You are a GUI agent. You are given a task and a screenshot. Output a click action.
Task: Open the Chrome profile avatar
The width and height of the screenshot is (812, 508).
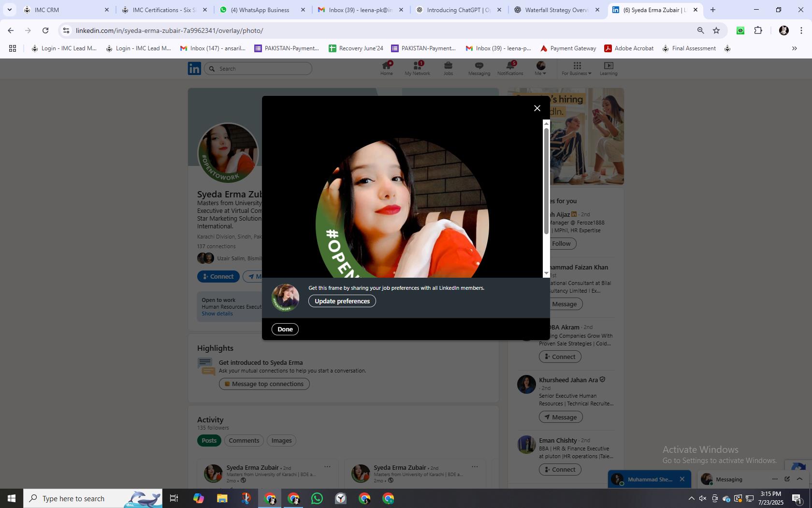(784, 30)
